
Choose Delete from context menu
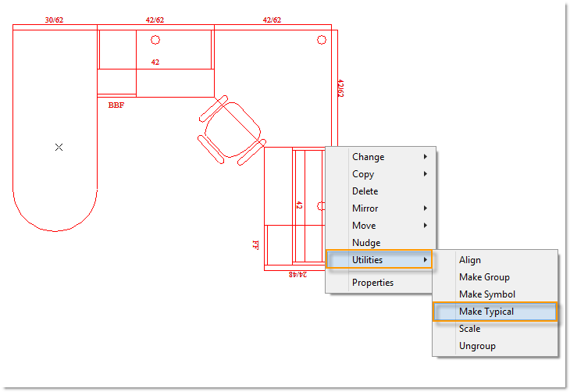(380, 191)
